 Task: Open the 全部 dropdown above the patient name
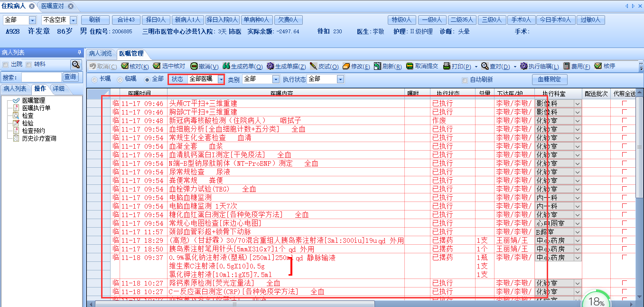(32, 20)
